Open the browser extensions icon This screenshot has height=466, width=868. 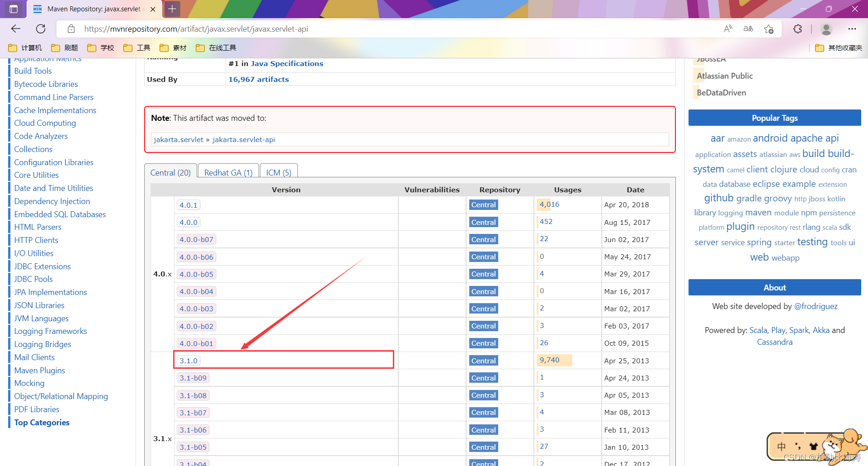pyautogui.click(x=798, y=29)
